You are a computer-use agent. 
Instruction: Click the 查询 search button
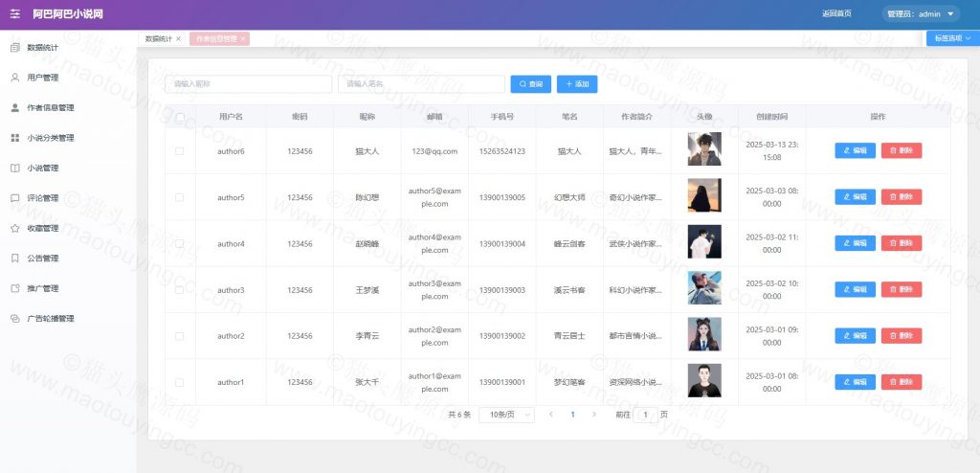530,84
